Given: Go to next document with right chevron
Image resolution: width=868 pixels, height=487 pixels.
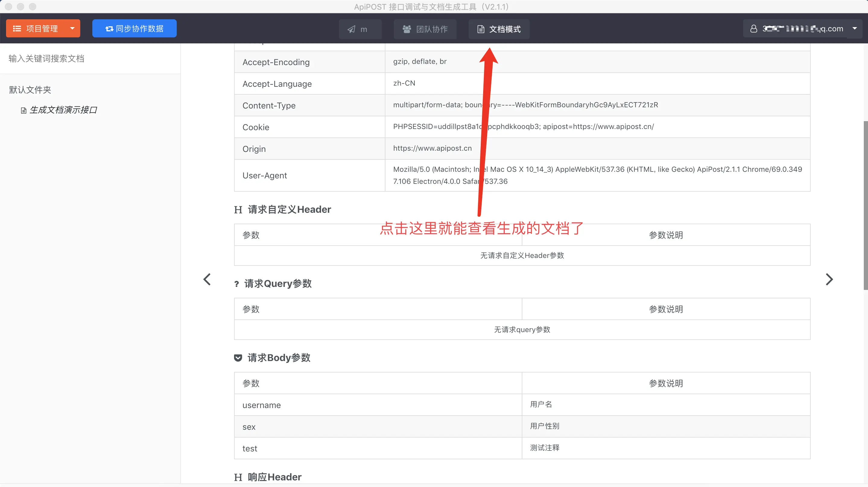Looking at the screenshot, I should [829, 279].
